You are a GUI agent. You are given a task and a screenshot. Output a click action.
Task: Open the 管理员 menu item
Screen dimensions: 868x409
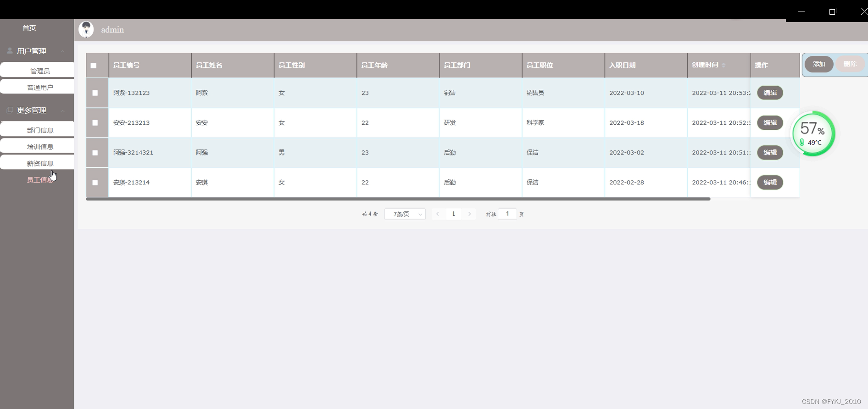(x=37, y=70)
